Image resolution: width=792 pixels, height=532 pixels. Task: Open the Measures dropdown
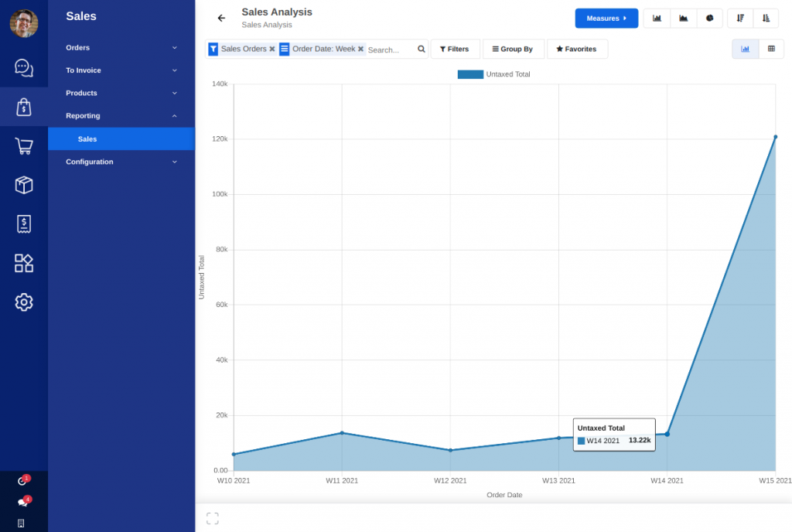click(606, 18)
